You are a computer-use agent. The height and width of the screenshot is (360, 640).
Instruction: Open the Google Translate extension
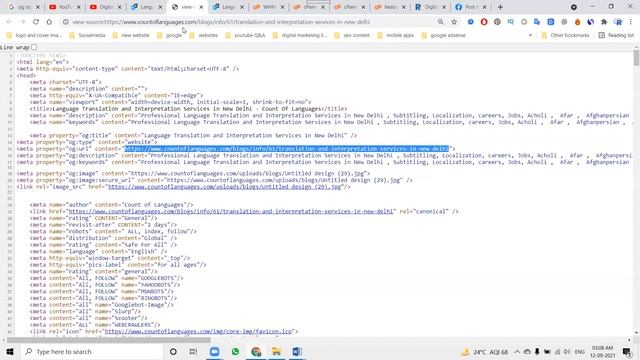[x=537, y=22]
